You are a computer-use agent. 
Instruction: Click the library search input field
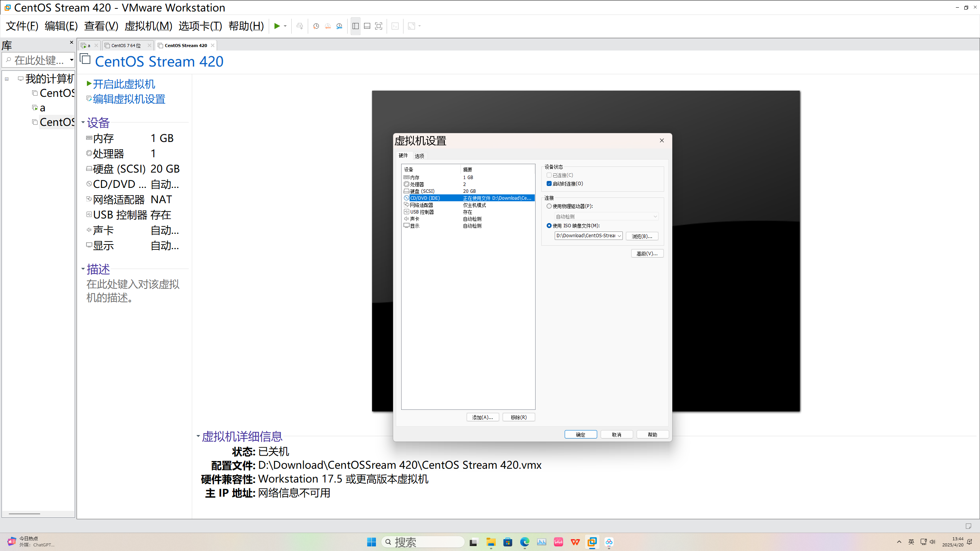(x=38, y=60)
